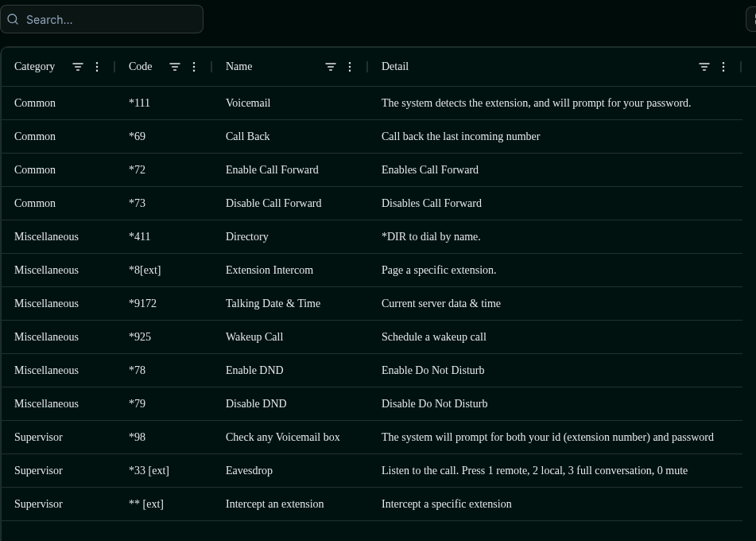Click 'Current server data & time' detail
The width and height of the screenshot is (756, 541).
[x=441, y=303]
